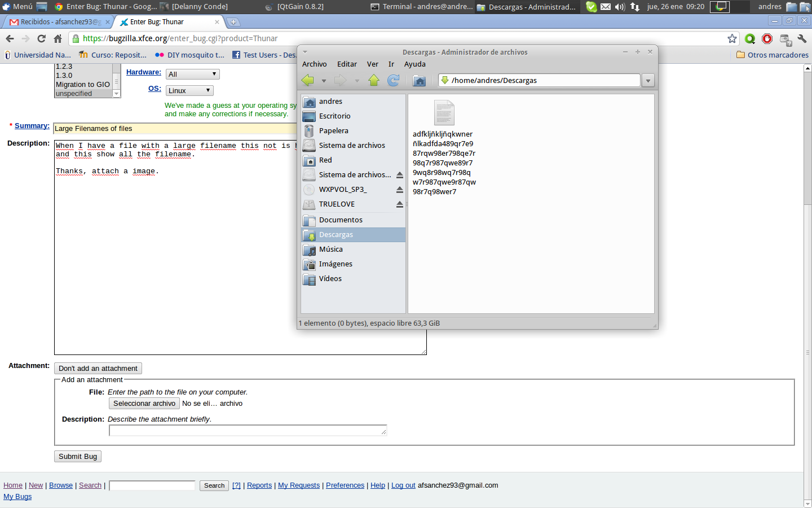Open the Editar menu

[347, 64]
